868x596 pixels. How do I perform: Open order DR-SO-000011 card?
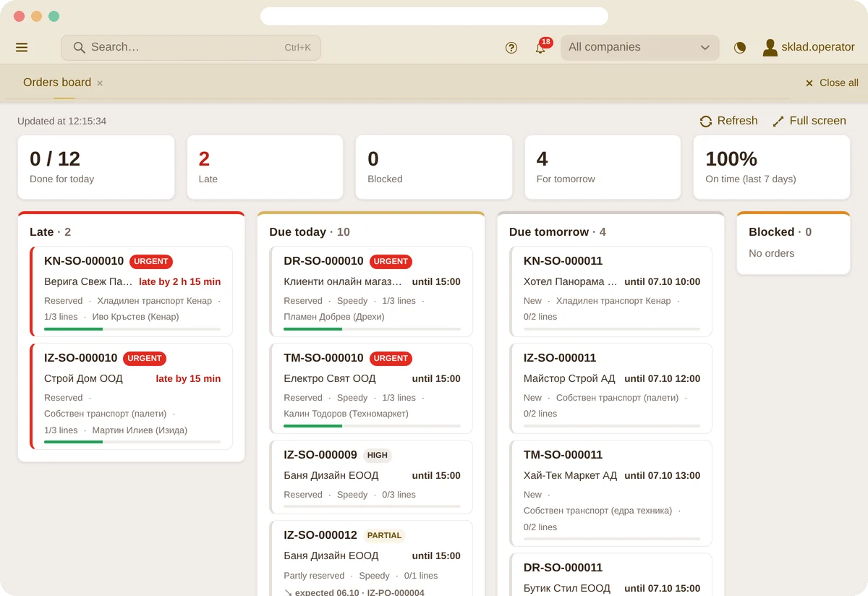pyautogui.click(x=611, y=575)
